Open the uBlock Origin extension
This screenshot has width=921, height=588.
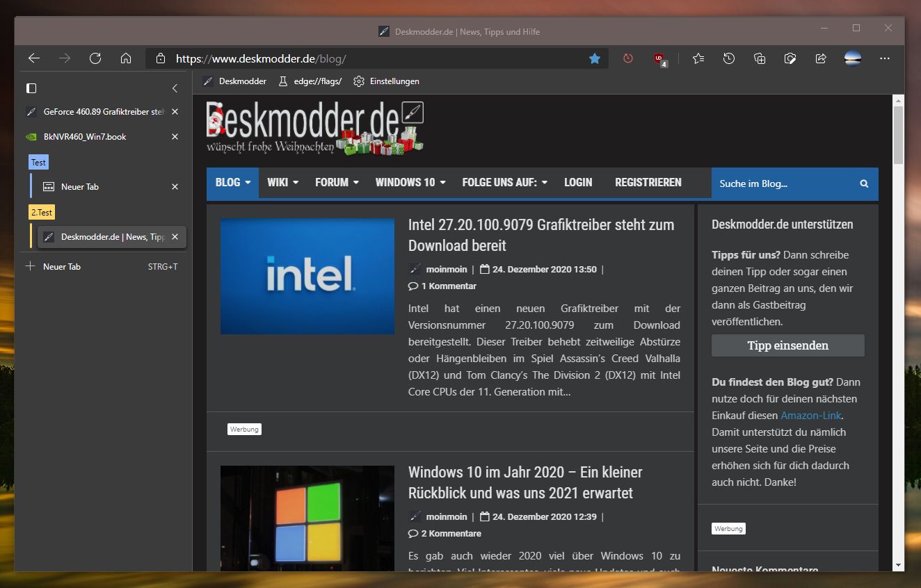660,60
